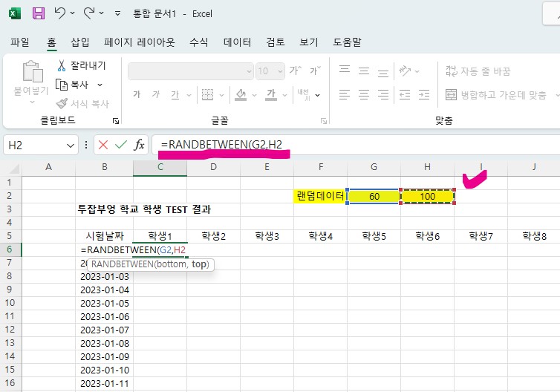
Task: Open the 페이지 레이아웃 tab
Action: coord(140,42)
